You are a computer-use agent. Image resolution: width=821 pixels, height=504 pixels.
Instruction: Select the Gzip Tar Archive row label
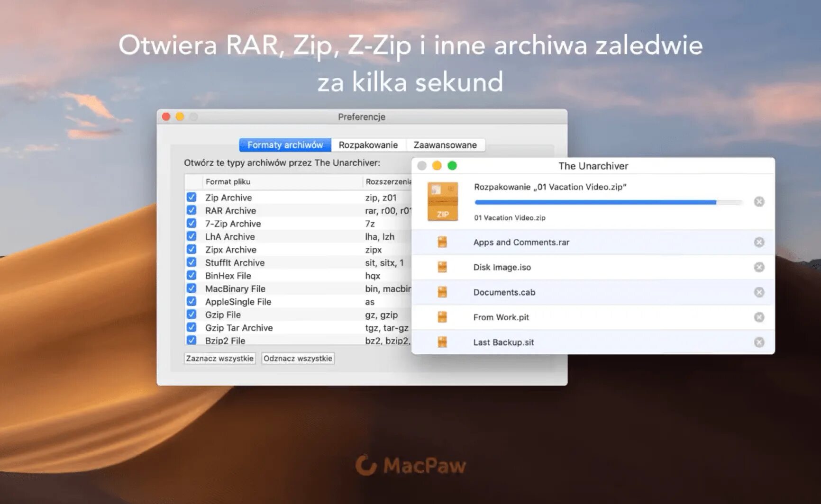239,328
